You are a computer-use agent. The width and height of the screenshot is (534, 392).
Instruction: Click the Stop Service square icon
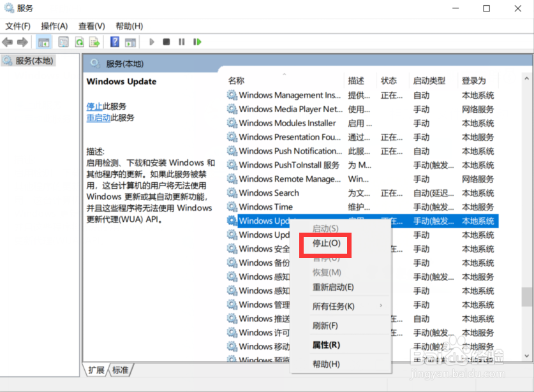coord(166,42)
